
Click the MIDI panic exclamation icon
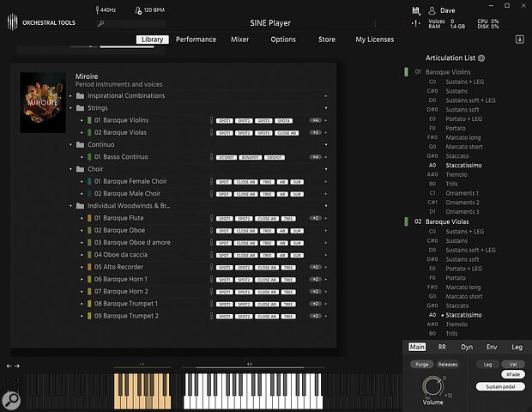click(415, 23)
